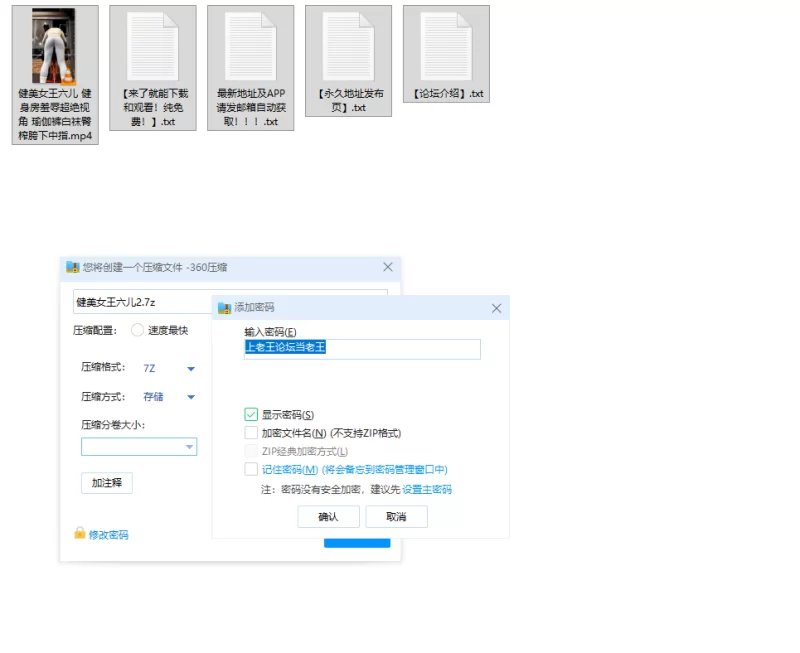Click the lock icon beside 修改密码

[x=80, y=533]
